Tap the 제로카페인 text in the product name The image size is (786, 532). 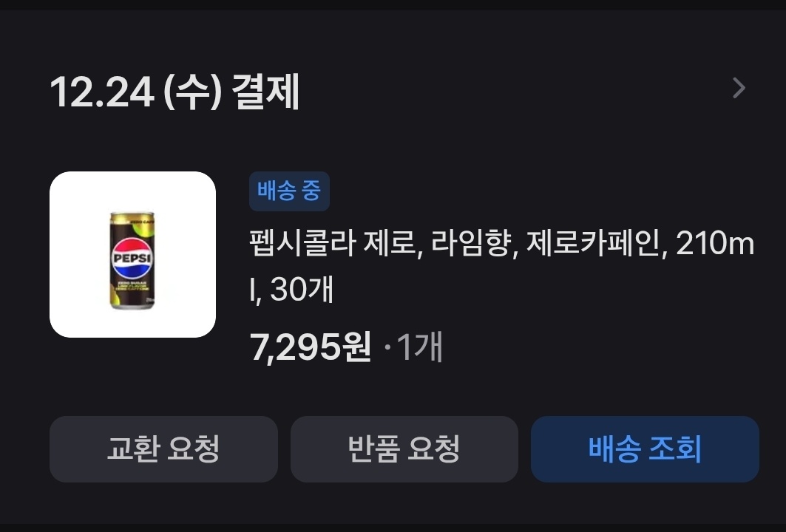click(x=593, y=243)
